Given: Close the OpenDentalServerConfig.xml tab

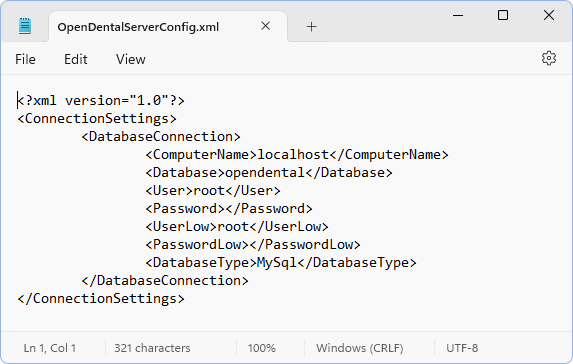Looking at the screenshot, I should click(266, 26).
